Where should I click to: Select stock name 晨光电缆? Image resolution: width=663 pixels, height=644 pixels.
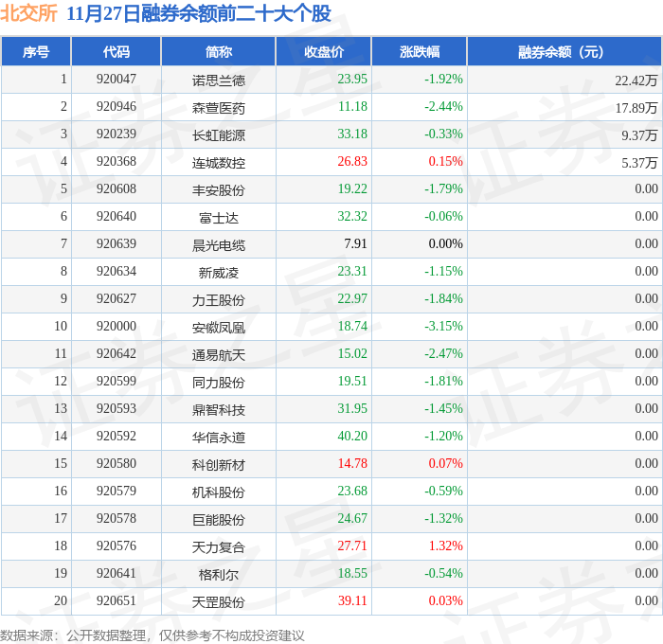pyautogui.click(x=218, y=245)
